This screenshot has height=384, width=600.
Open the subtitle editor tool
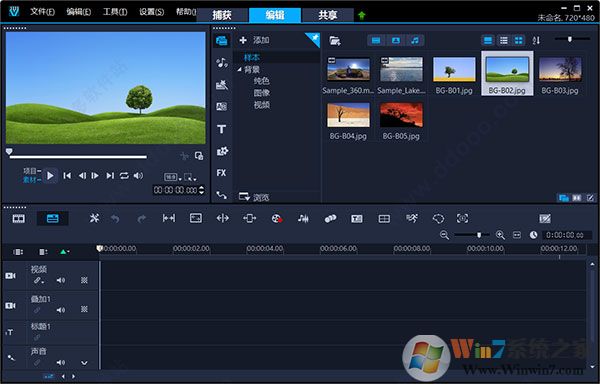pos(357,218)
